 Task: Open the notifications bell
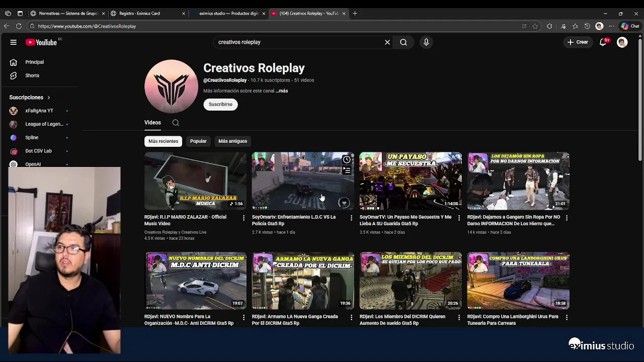tap(603, 42)
